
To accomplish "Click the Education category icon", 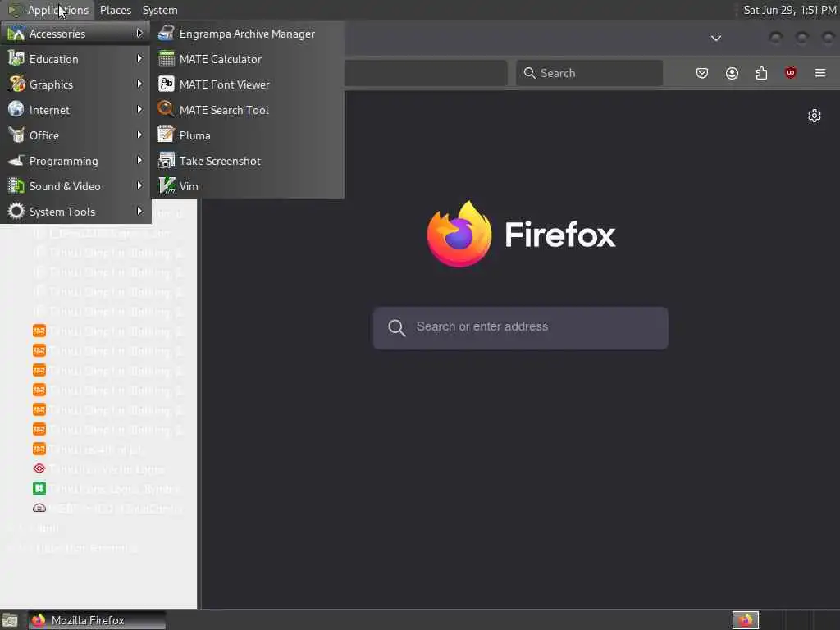I will [16, 59].
